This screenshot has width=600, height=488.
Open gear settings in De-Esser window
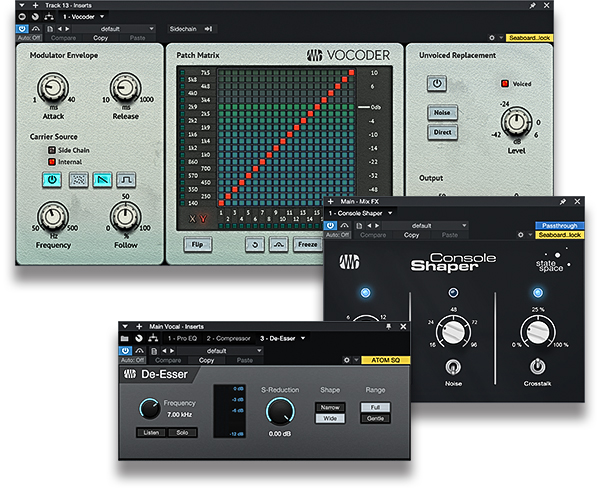[347, 360]
